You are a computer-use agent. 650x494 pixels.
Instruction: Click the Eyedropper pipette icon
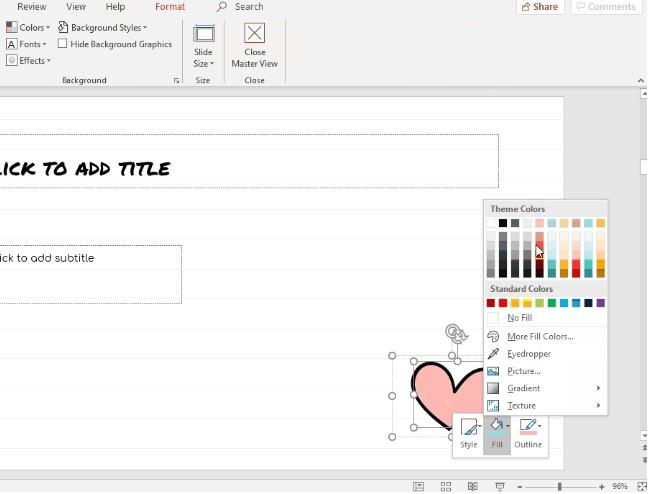493,354
